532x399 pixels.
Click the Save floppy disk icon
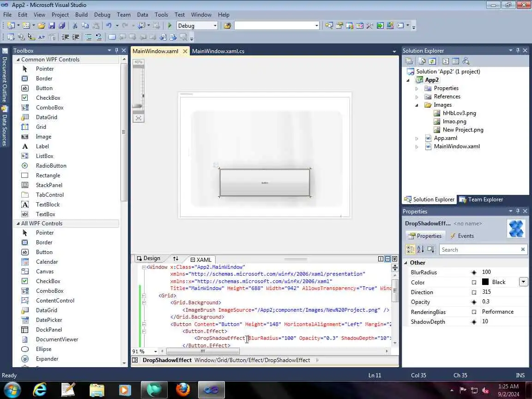(52, 26)
